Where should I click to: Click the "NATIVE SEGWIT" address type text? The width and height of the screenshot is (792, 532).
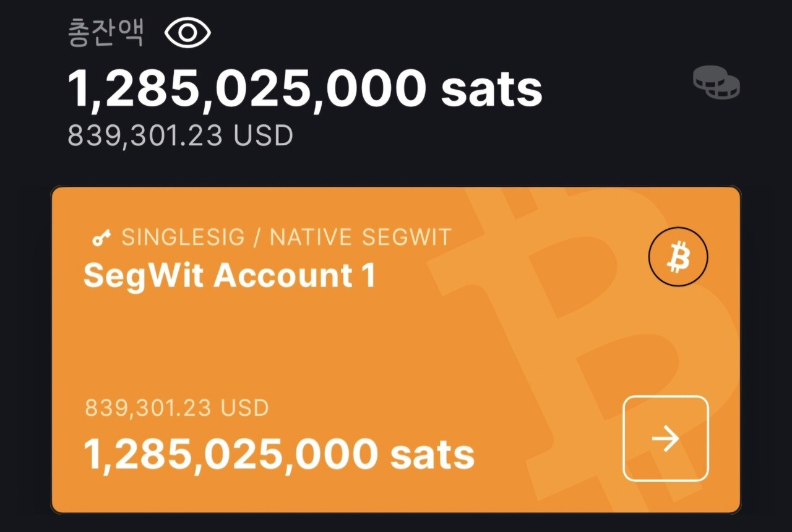click(361, 238)
